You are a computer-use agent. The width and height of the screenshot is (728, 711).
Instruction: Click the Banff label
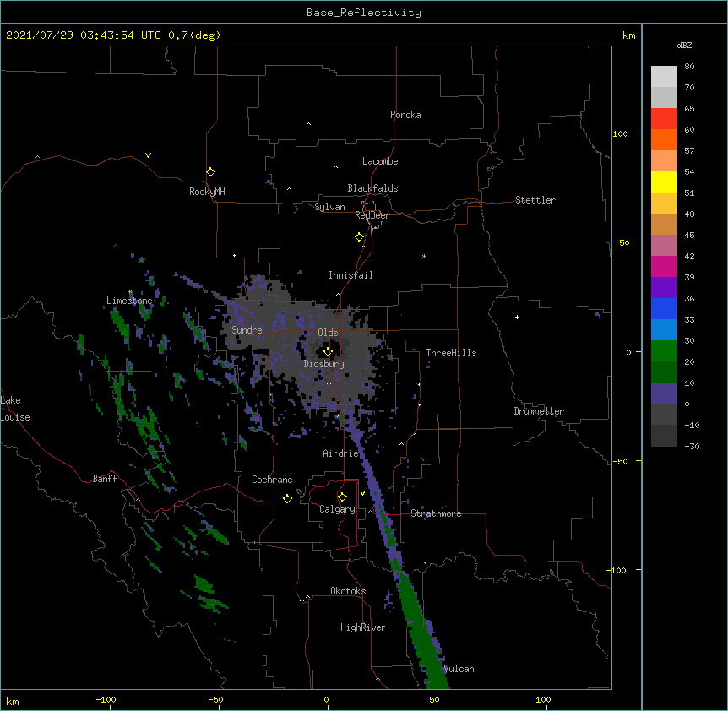click(x=105, y=479)
